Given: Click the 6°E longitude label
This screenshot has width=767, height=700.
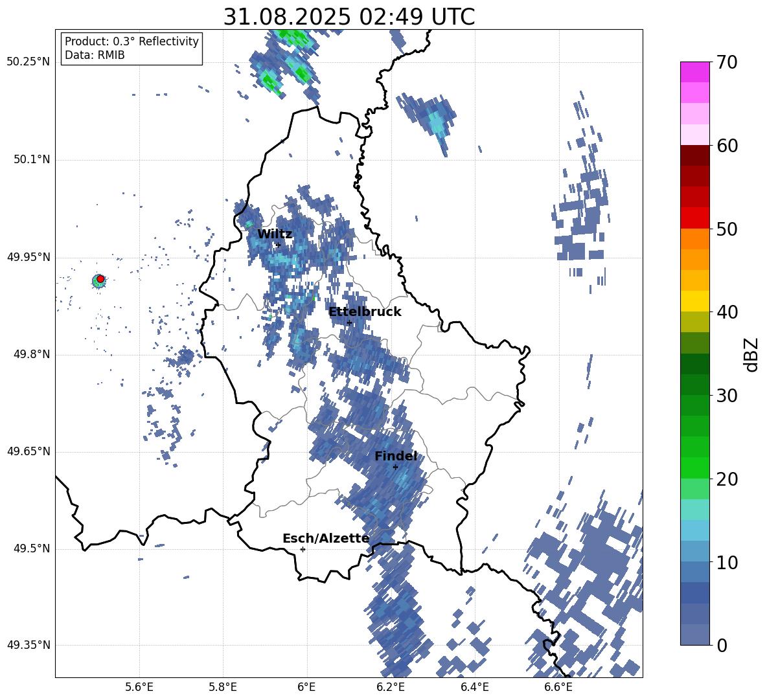Looking at the screenshot, I should 306,687.
